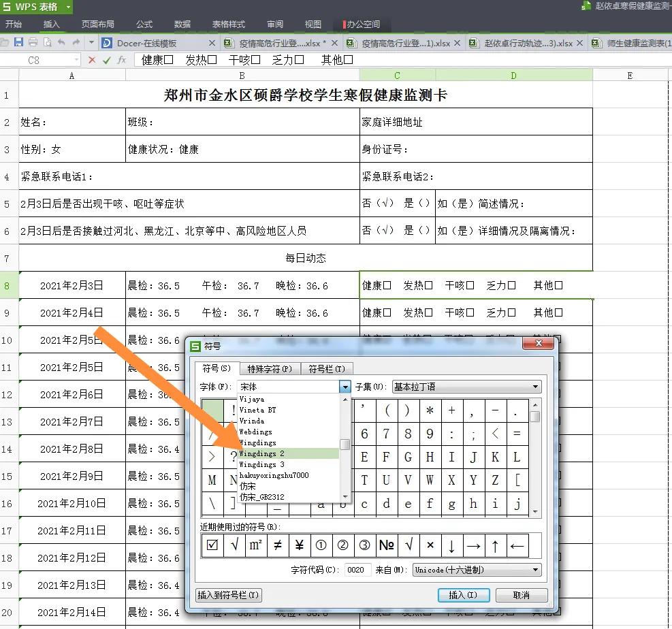672x629 pixels.
Task: Click the Print icon in quick toolbar
Action: tap(33, 42)
